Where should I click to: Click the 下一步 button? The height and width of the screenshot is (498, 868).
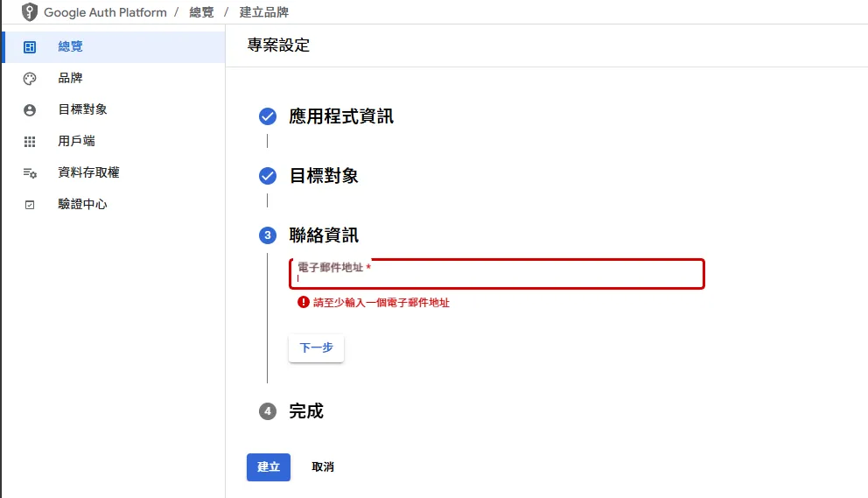pos(316,347)
